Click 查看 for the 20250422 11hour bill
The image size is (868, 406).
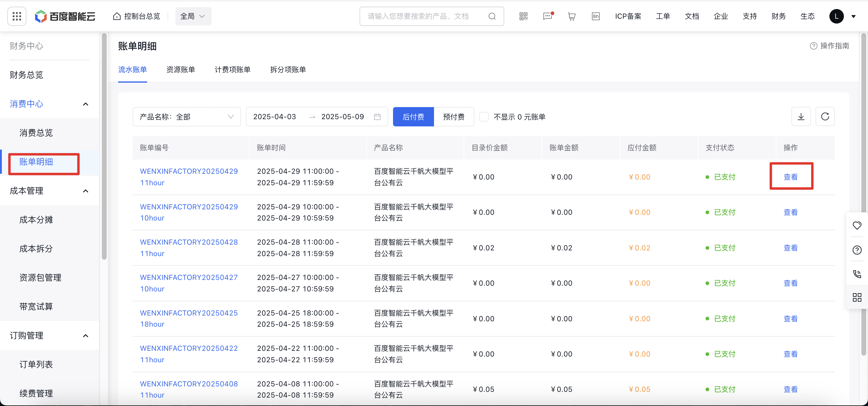(791, 354)
